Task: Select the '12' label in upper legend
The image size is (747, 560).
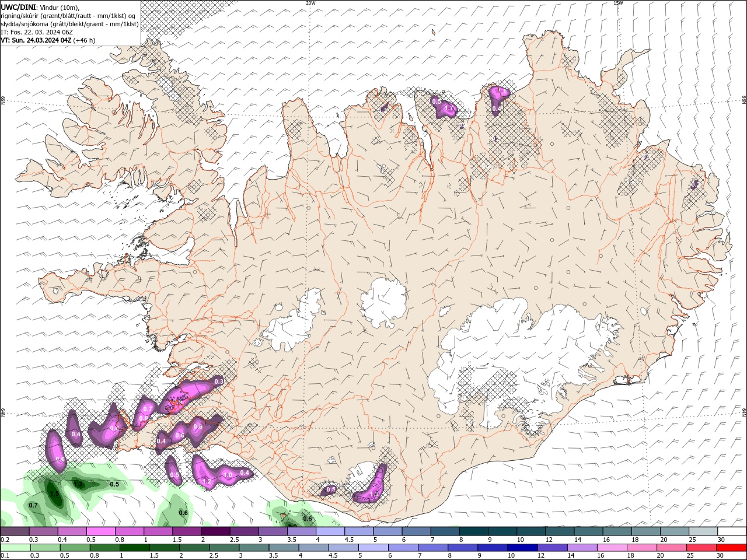Action: coord(549,540)
